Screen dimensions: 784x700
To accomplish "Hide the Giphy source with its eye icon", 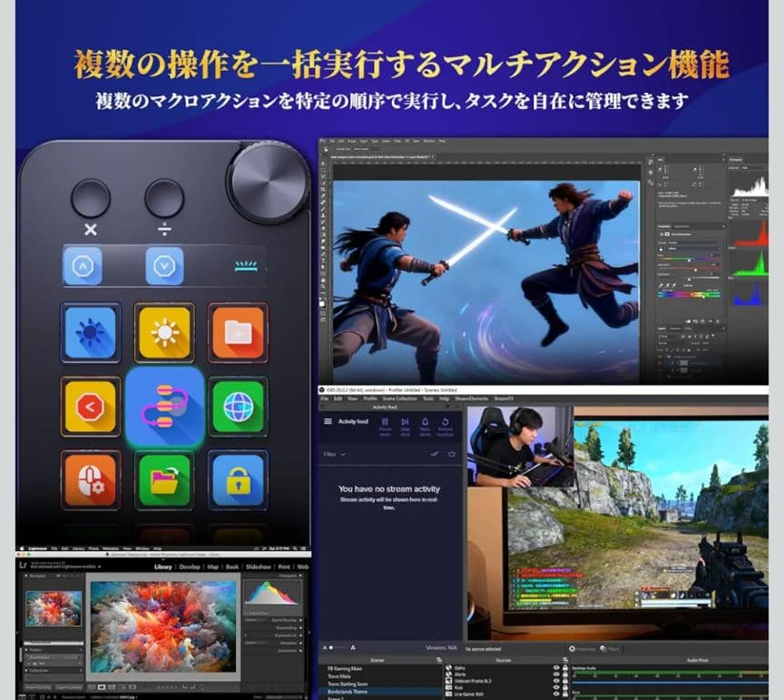I will click(556, 667).
